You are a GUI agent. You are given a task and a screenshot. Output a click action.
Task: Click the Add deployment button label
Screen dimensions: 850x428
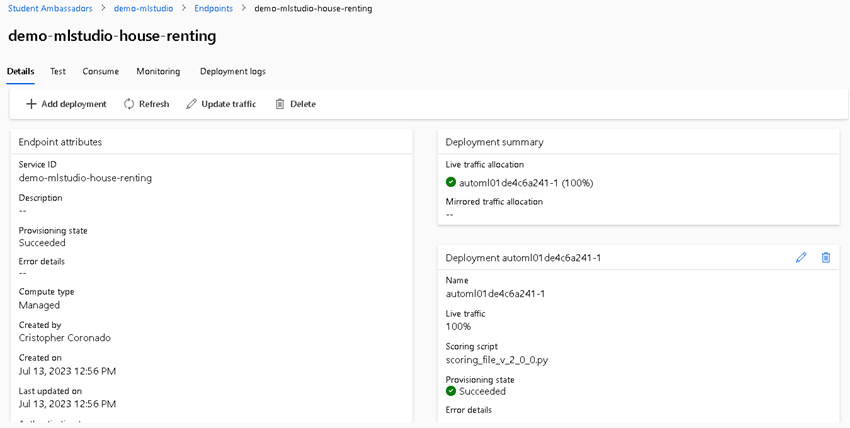[x=74, y=104]
